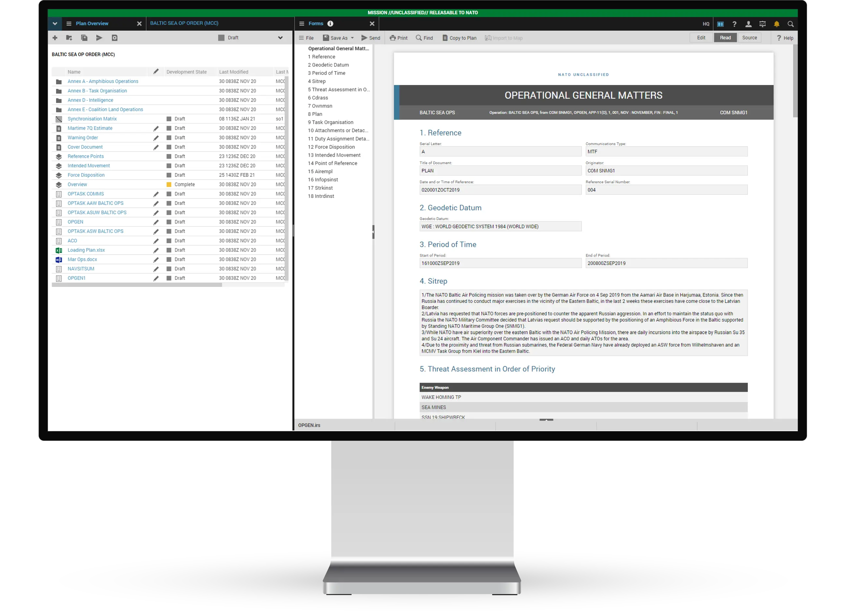847x616 pixels.
Task: Expand the Draft state dropdown
Action: (280, 37)
